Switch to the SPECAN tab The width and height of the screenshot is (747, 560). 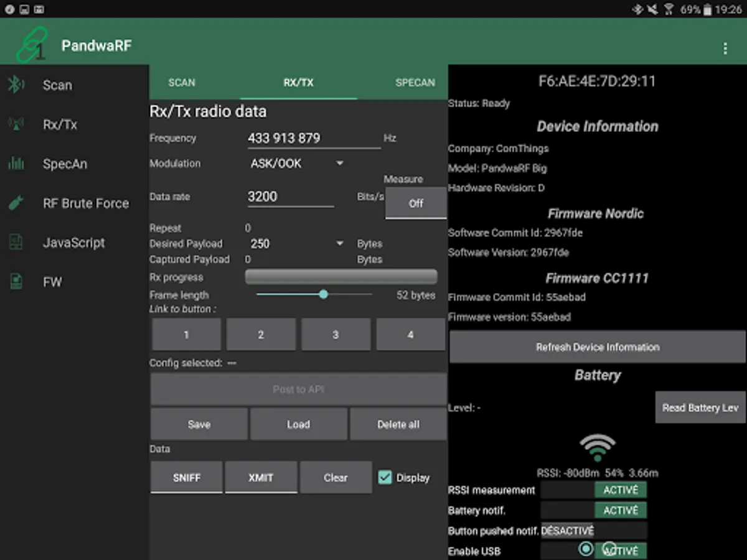pos(415,82)
